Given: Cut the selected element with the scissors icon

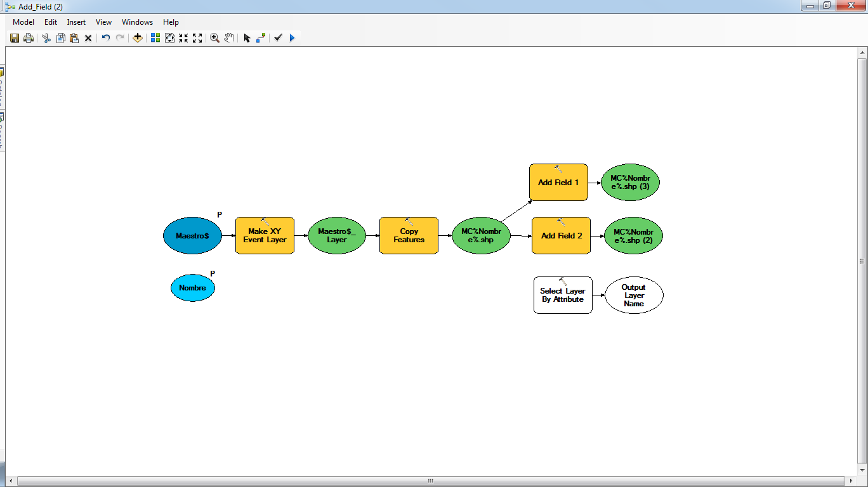Looking at the screenshot, I should coord(46,38).
